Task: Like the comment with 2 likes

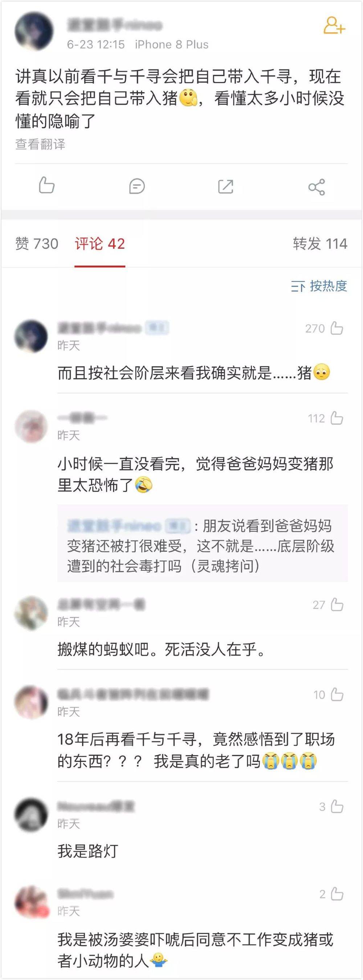Action: [337, 894]
